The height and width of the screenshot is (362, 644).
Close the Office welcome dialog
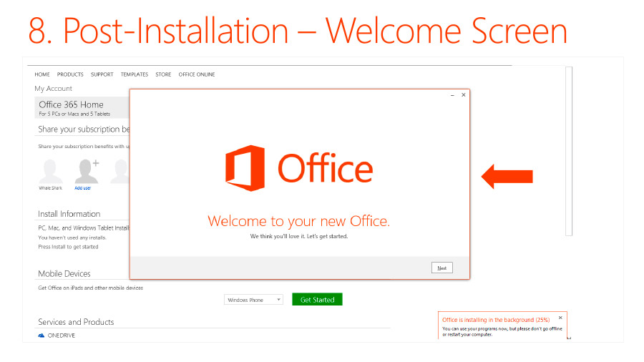(463, 95)
